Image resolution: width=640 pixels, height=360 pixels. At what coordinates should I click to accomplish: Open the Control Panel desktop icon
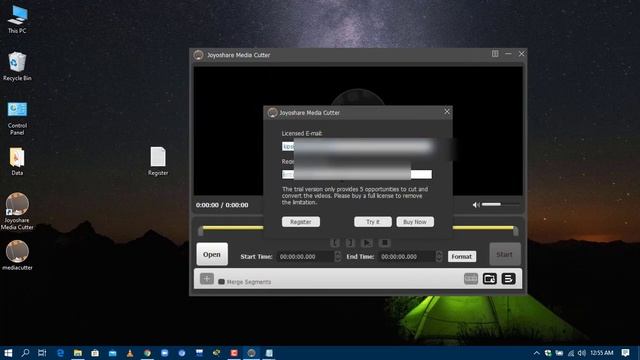17,118
